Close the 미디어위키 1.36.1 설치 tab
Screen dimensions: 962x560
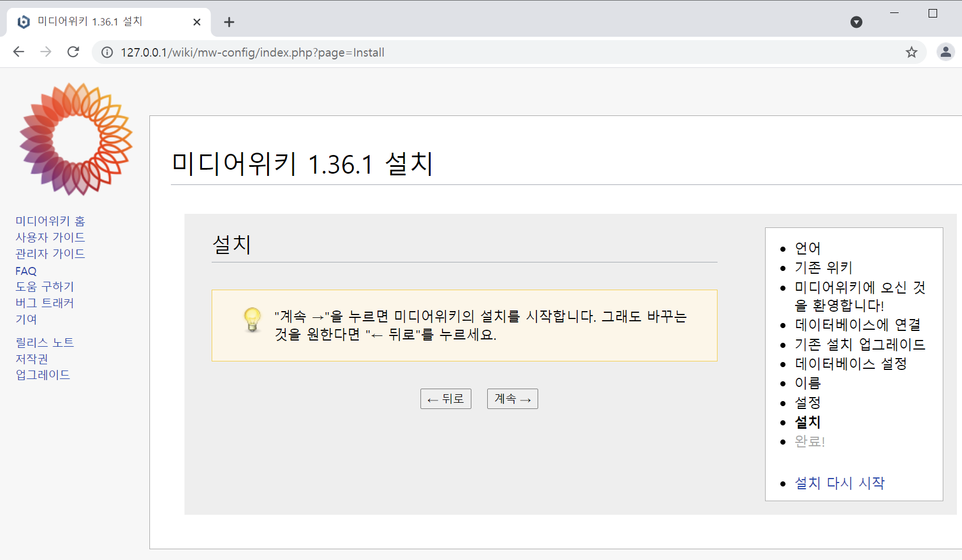197,22
